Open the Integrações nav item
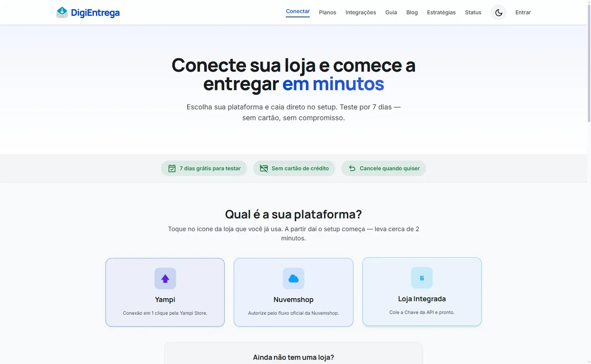The height and width of the screenshot is (364, 591). [x=361, y=12]
